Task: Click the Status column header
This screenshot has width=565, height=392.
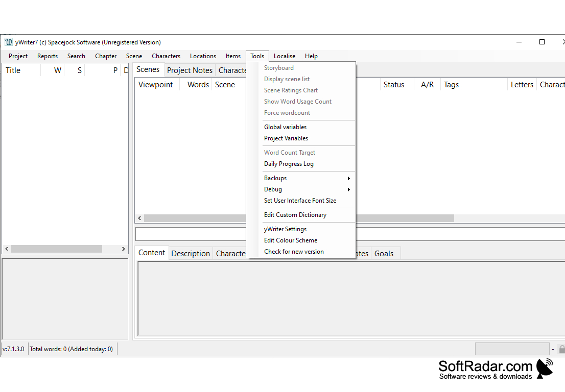Action: pos(393,84)
